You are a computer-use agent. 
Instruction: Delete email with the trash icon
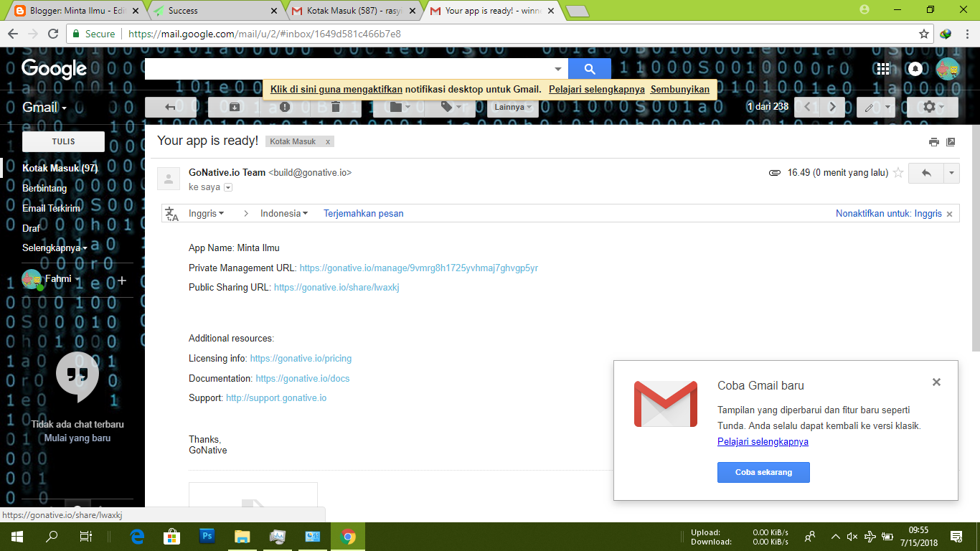click(335, 107)
